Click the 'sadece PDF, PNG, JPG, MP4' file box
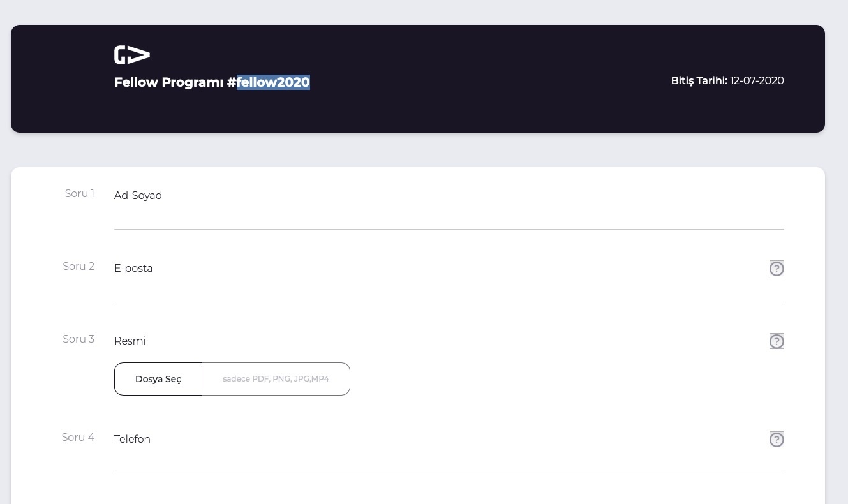Screen dimensions: 848x504 click(x=276, y=379)
